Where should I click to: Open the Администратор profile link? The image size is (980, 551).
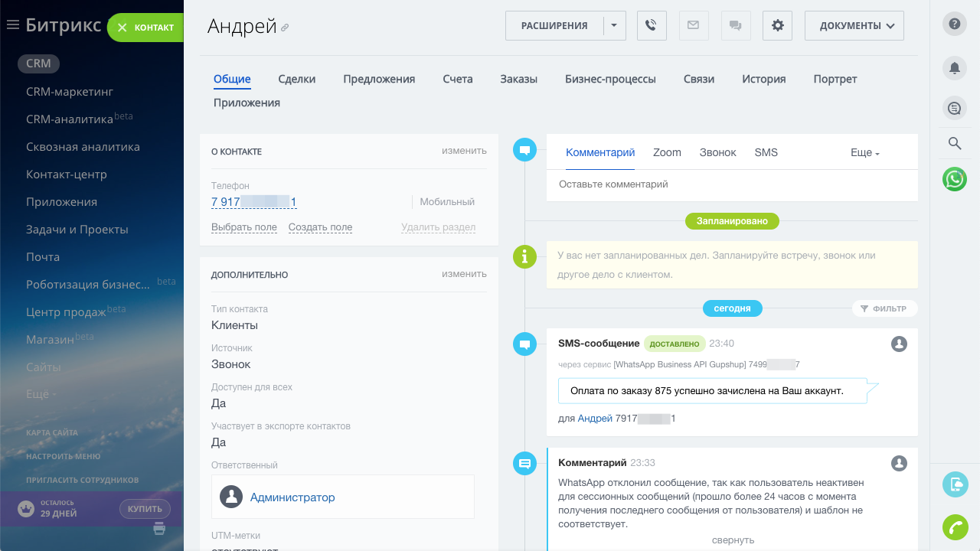pyautogui.click(x=292, y=497)
